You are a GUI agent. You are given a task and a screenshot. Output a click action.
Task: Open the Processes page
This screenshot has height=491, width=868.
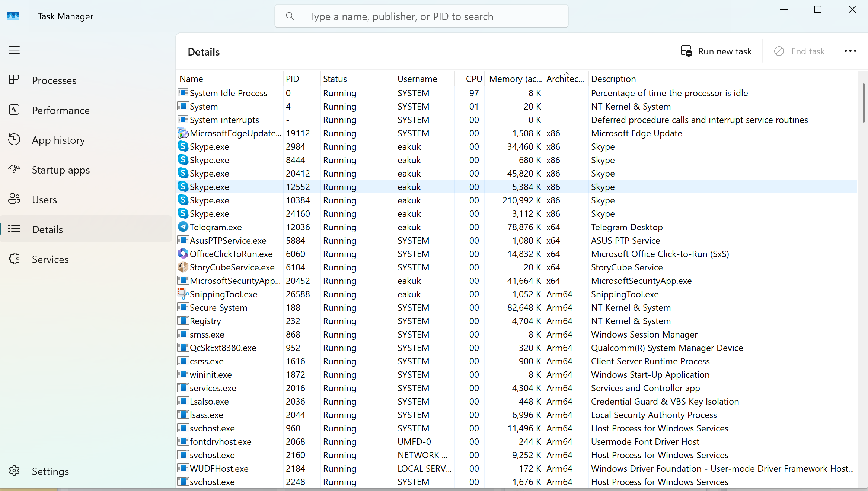pyautogui.click(x=86, y=80)
